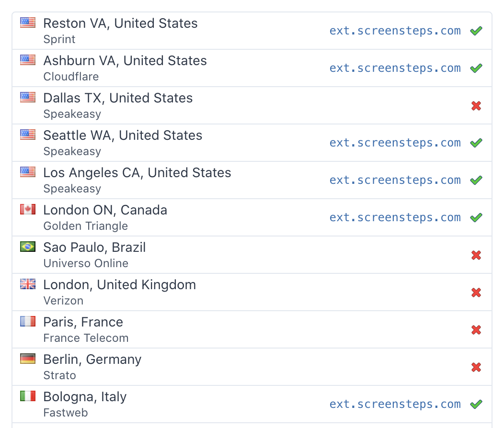Click the Italian flag next to Bologna

point(28,396)
